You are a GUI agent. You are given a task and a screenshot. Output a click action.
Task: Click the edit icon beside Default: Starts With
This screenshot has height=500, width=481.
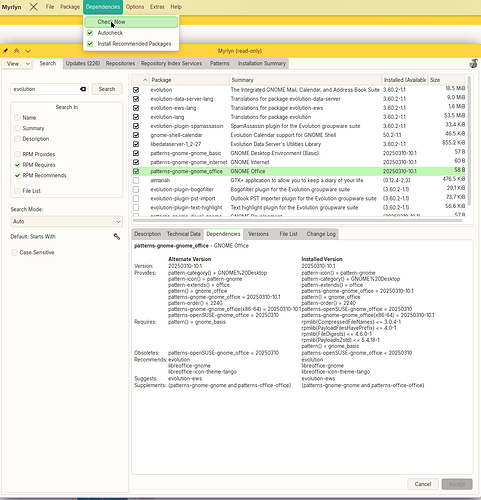coord(117,237)
